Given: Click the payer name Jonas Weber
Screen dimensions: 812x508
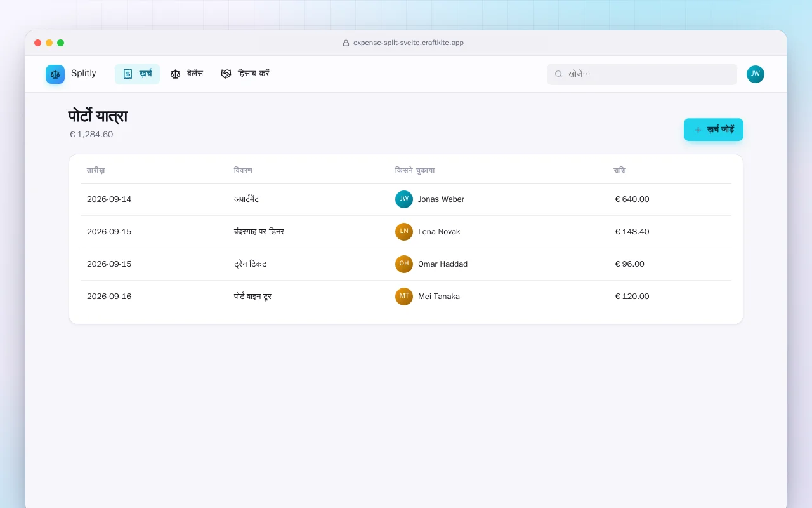Looking at the screenshot, I should [441, 199].
